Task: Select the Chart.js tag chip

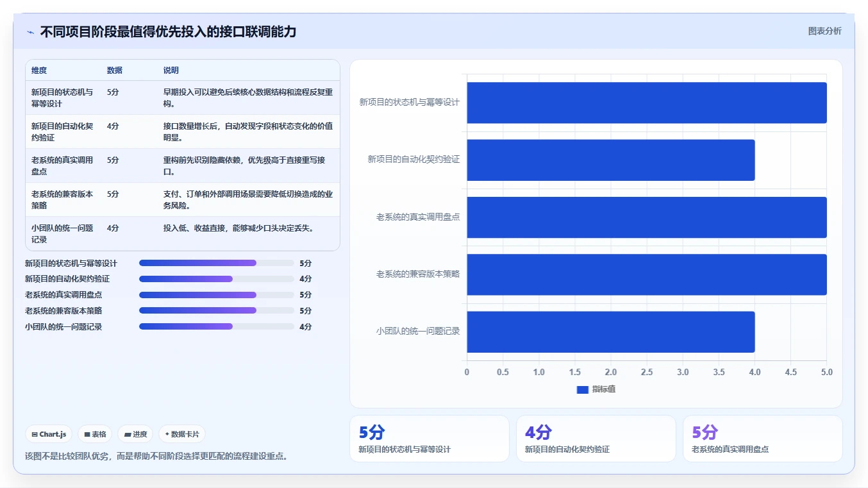Action: pos(49,434)
